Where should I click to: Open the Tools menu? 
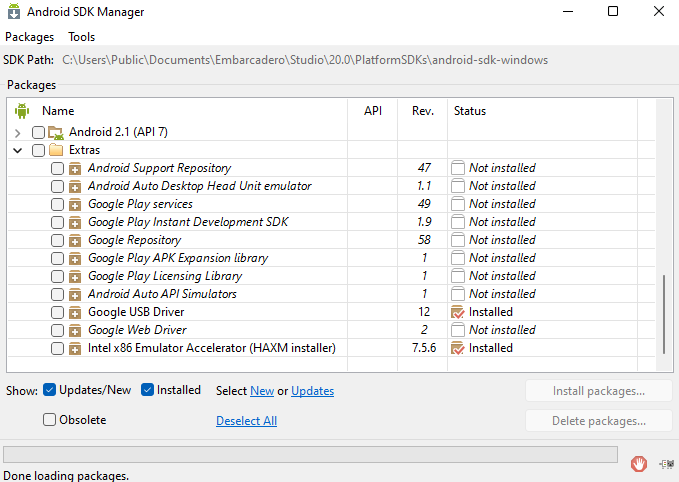coord(81,37)
